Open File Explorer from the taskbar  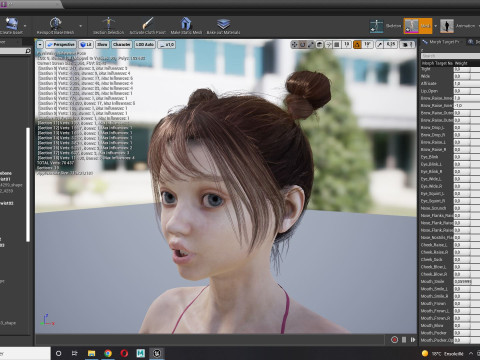click(91, 353)
